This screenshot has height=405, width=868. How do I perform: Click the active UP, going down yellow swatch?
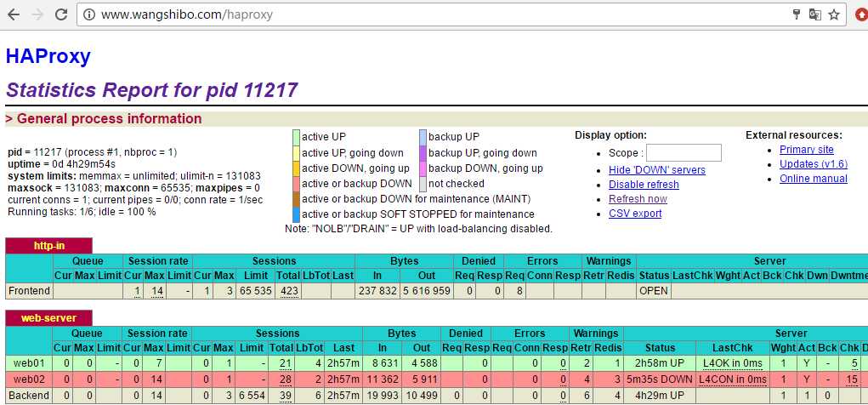tap(296, 153)
